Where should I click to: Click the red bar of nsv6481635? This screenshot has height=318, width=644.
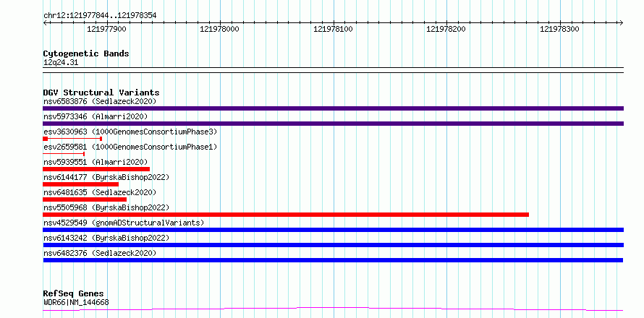click(85, 199)
